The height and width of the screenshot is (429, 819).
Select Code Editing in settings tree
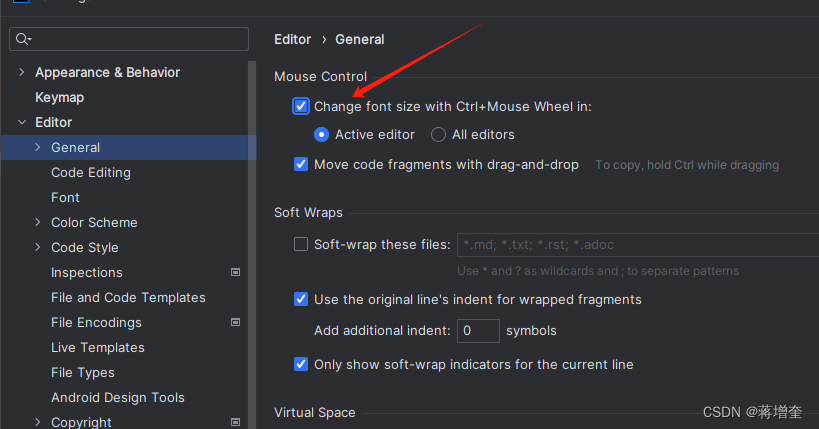click(x=91, y=172)
